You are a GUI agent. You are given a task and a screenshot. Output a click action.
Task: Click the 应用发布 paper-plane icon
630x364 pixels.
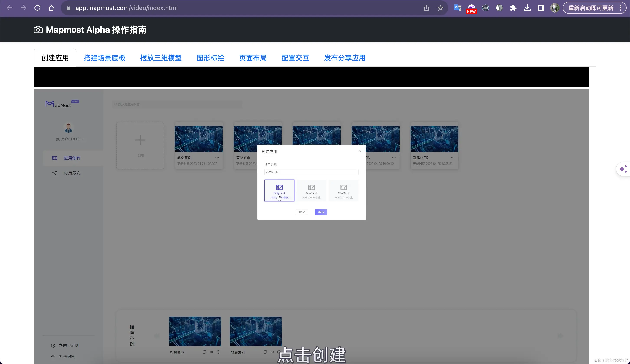54,173
